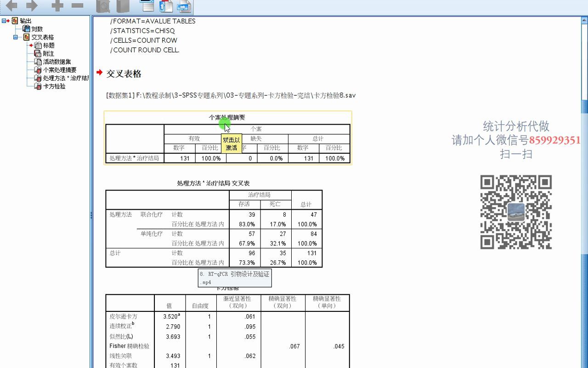The width and height of the screenshot is (588, 368).
Task: Click the 存活 column header
Action: click(244, 204)
